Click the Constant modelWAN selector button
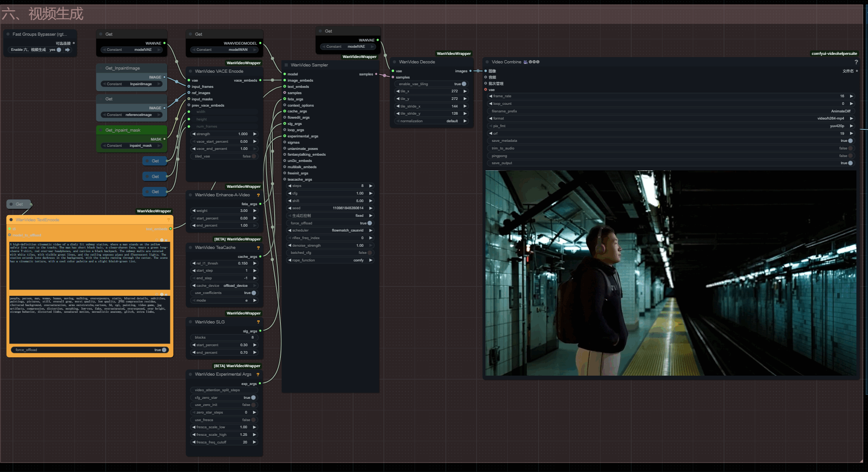Image resolution: width=868 pixels, height=472 pixels. 224,50
